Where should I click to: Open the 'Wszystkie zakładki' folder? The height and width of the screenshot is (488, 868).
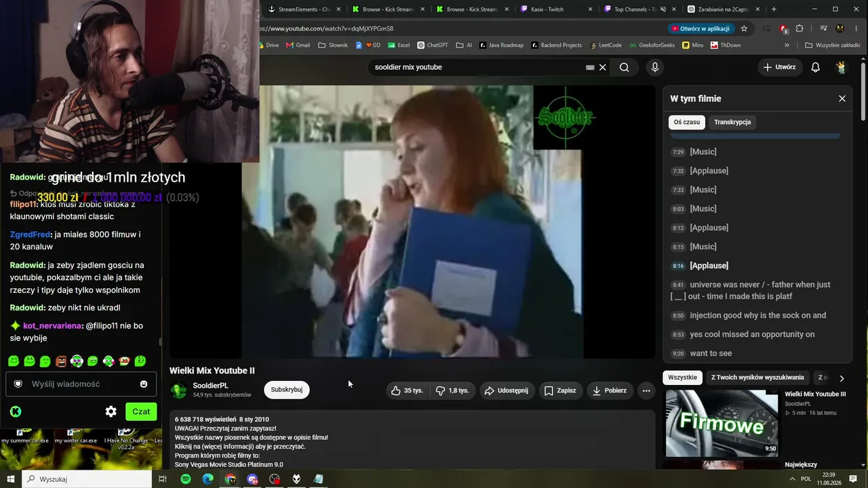pyautogui.click(x=832, y=45)
